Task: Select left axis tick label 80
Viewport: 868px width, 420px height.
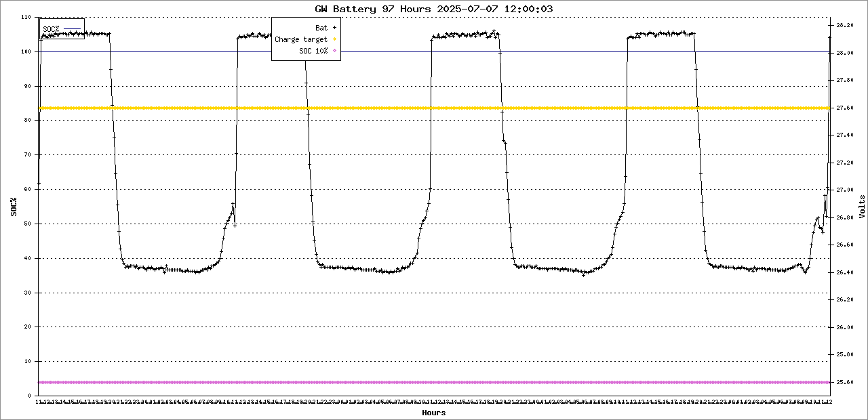Action: [29, 121]
